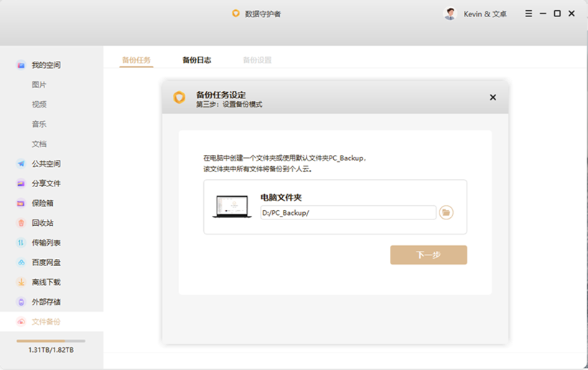Click the Kevin & 文卓 user avatar
This screenshot has height=370, width=588.
point(450,14)
